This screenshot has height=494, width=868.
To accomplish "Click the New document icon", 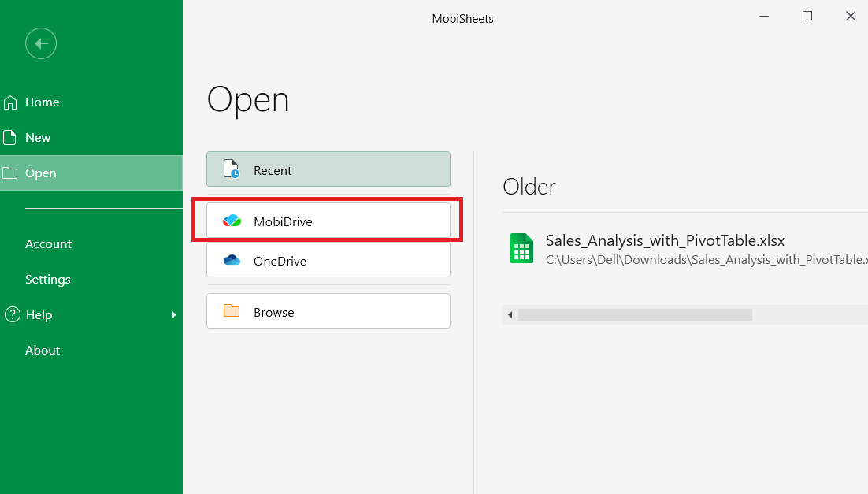I will tap(9, 137).
